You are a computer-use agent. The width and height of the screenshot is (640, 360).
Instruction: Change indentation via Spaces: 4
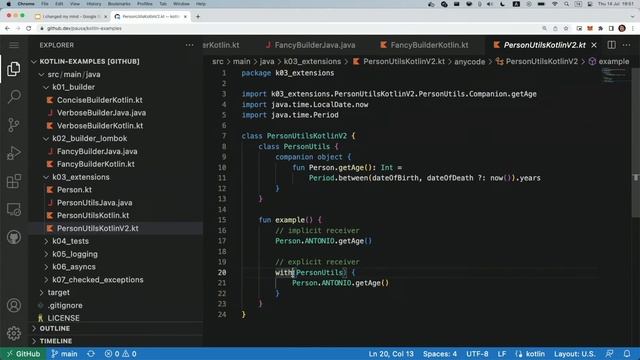tap(440, 354)
